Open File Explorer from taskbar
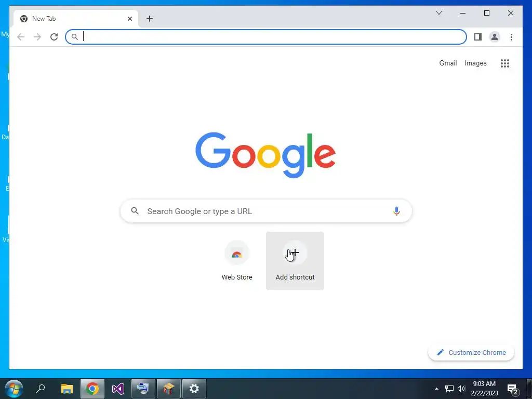 [67, 389]
